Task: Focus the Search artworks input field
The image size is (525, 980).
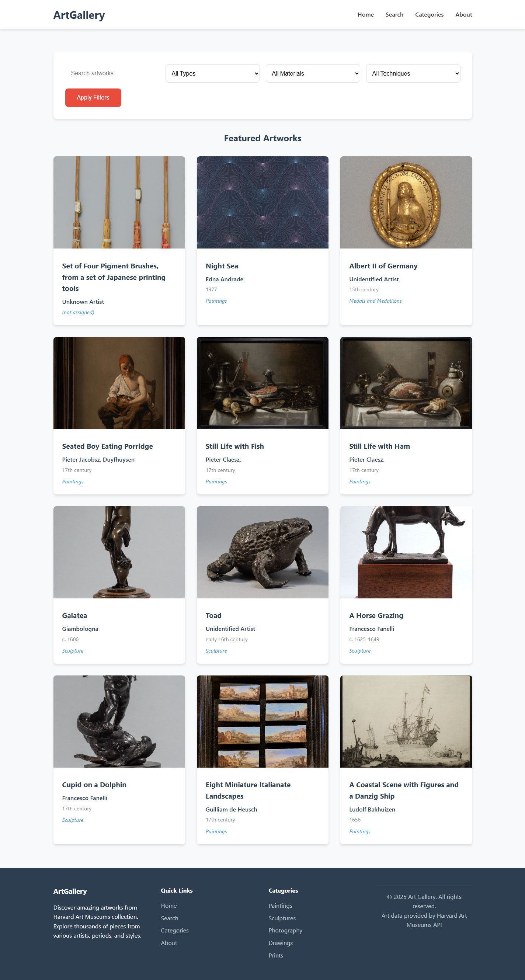Action: point(112,73)
